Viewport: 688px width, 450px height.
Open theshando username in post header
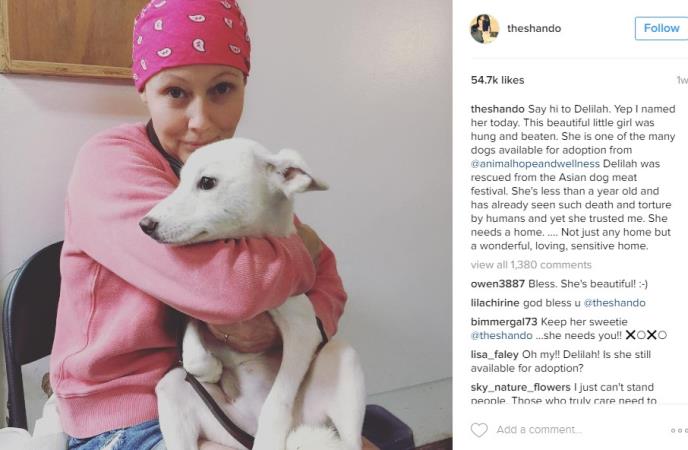click(534, 29)
